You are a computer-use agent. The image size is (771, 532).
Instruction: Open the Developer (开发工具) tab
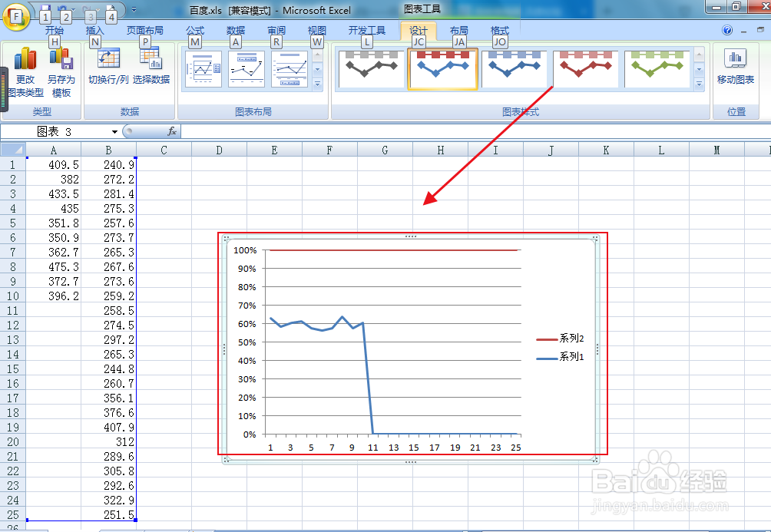(366, 31)
